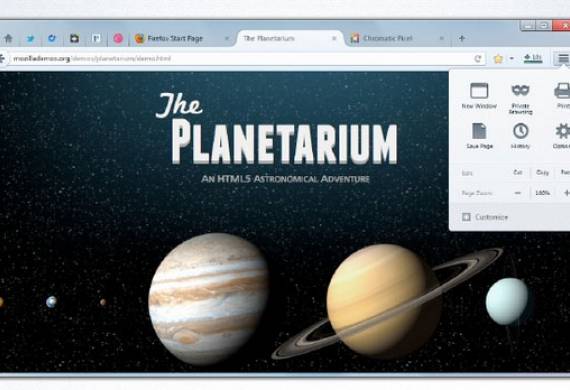Click the hamburger menu button

pyautogui.click(x=563, y=58)
